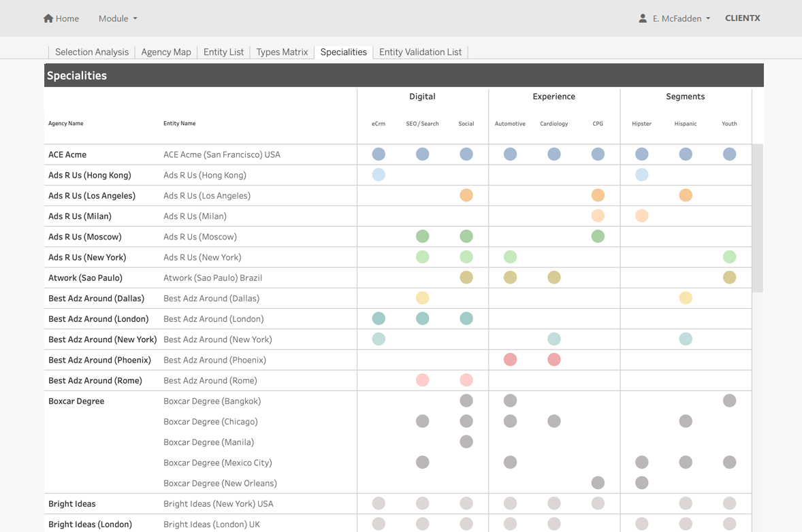802x532 pixels.
Task: Click Ads R Us (Los Angeles) Social dot
Action: (x=466, y=195)
